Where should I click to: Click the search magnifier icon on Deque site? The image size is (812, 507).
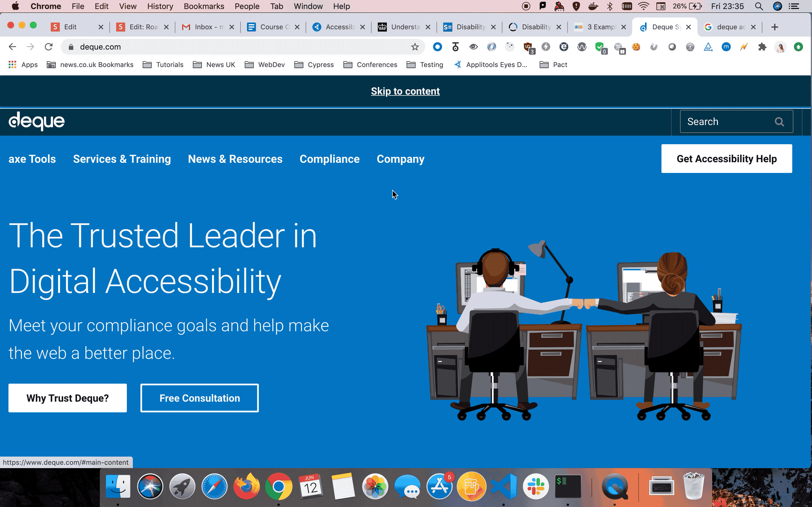779,122
